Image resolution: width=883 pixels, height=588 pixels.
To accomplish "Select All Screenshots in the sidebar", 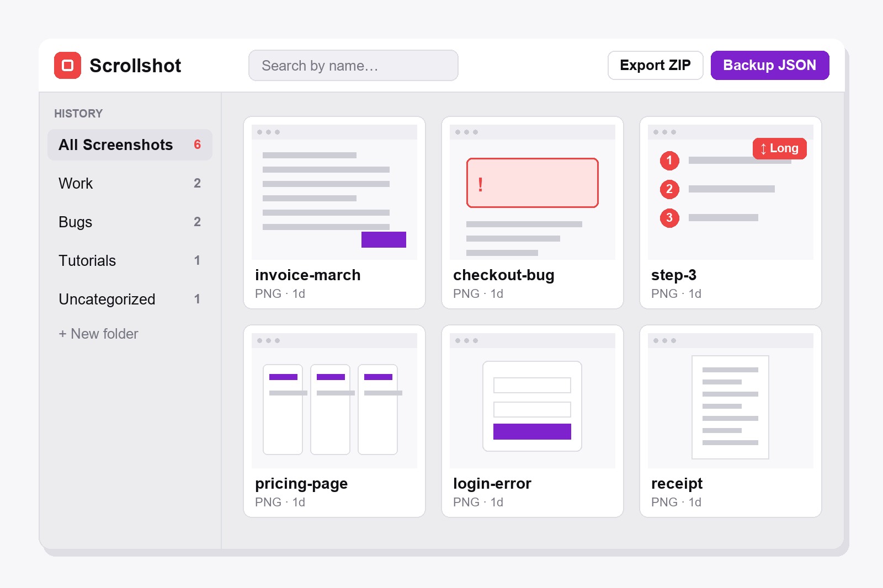I will pos(130,145).
